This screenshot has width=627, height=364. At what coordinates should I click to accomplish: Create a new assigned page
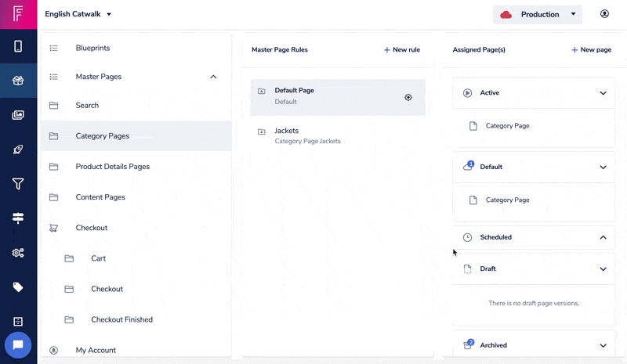pyautogui.click(x=592, y=50)
